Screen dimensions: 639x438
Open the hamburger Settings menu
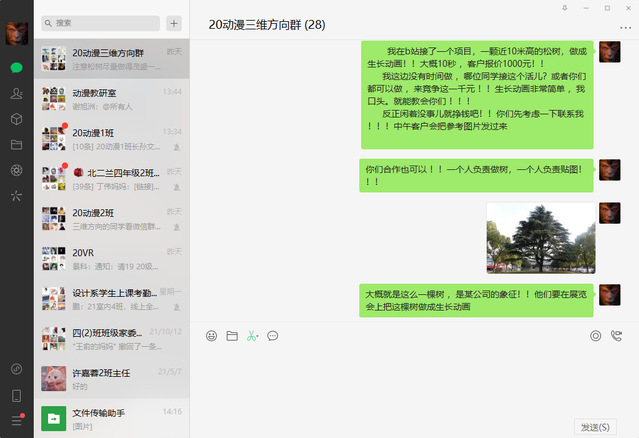click(x=16, y=421)
